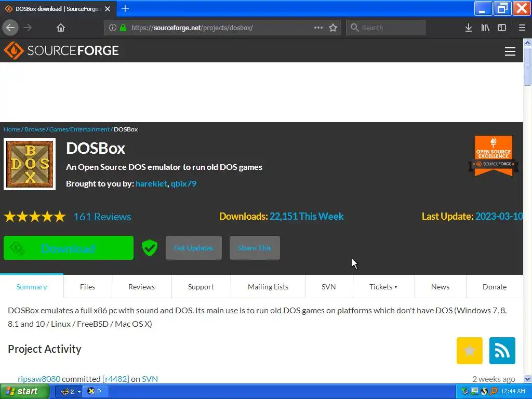Click 22,151 This Week downloads link
Screen dimensions: 532x399
pyautogui.click(x=307, y=217)
